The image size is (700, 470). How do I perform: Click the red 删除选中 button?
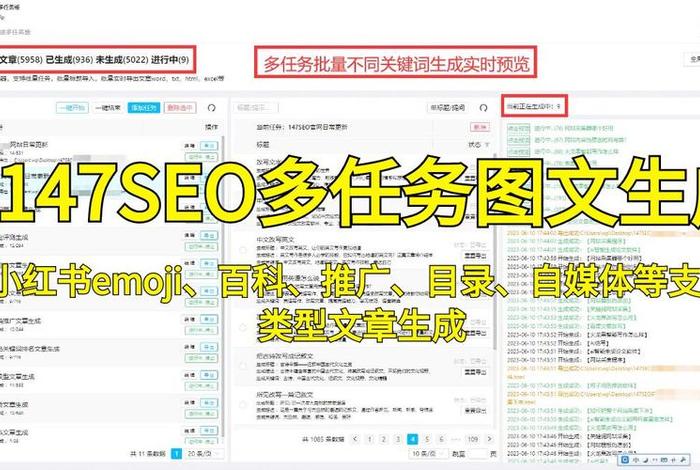click(180, 108)
